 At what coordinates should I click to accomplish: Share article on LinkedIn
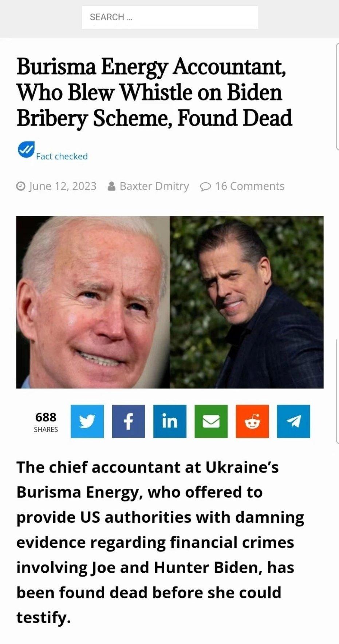[x=170, y=421]
